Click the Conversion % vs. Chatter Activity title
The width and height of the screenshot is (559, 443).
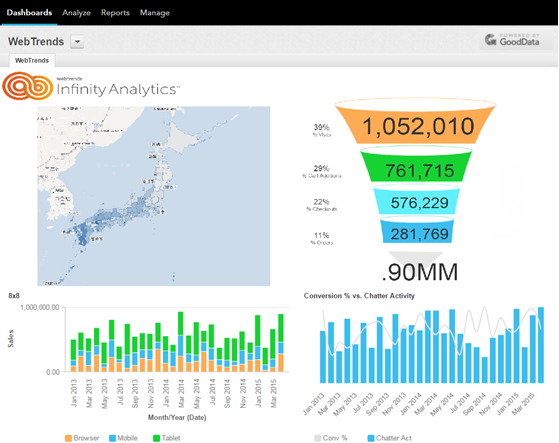point(359,296)
